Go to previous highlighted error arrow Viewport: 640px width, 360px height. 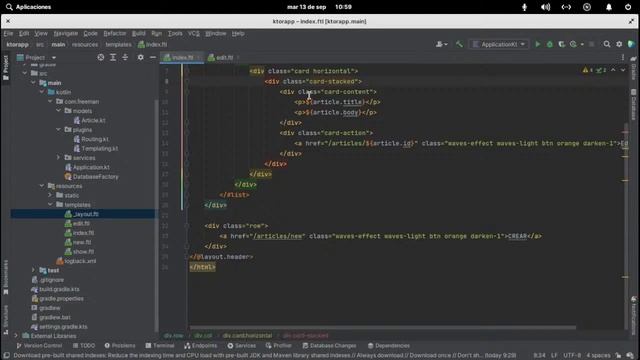pos(613,70)
